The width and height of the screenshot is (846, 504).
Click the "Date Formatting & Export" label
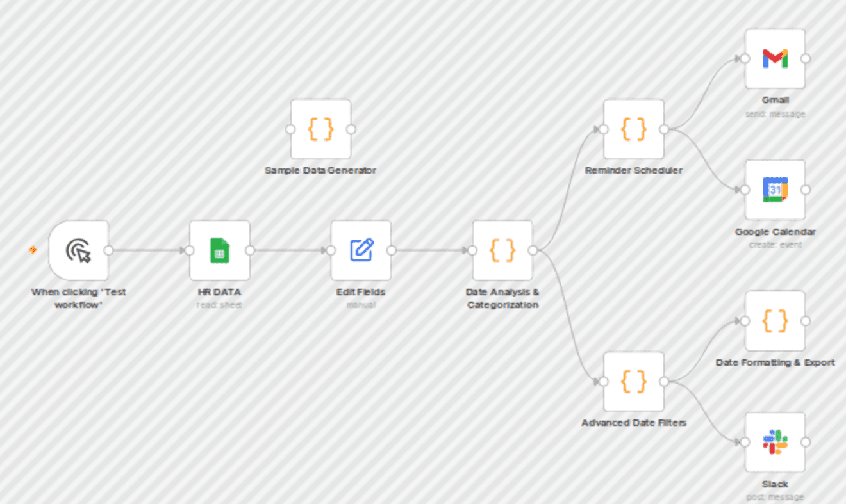coord(775,362)
